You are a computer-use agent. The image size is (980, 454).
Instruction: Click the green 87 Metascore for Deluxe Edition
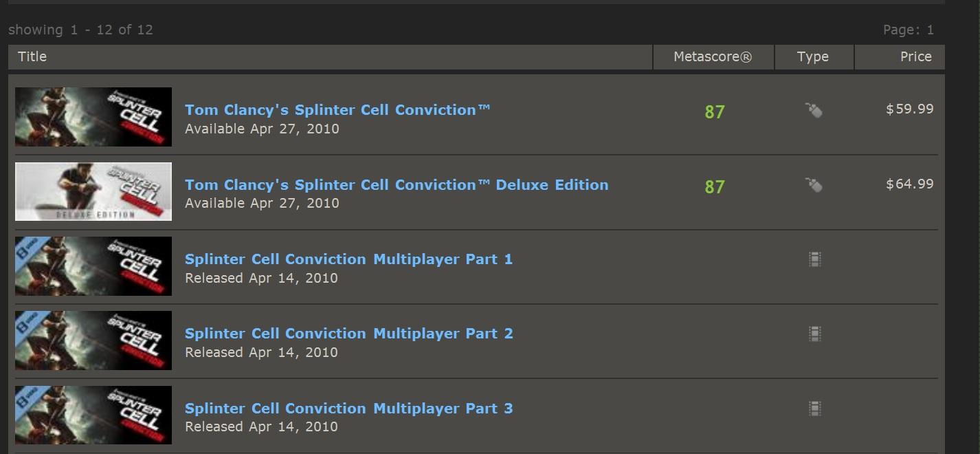coord(715,187)
